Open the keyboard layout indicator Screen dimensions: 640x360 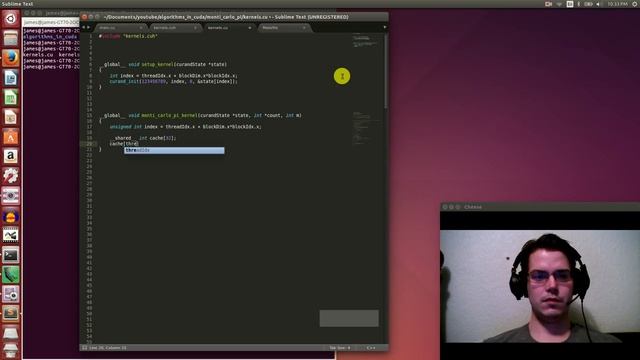570,4
